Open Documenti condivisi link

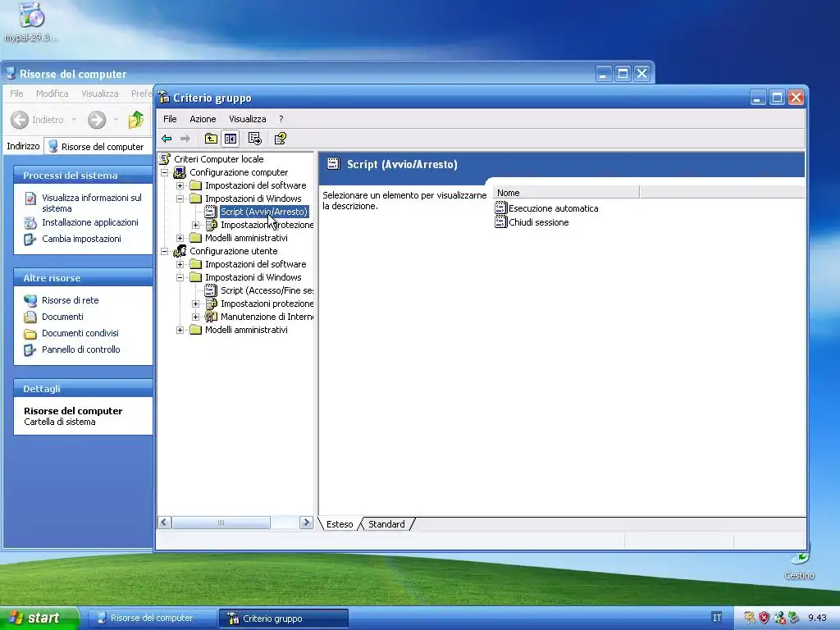(x=80, y=333)
